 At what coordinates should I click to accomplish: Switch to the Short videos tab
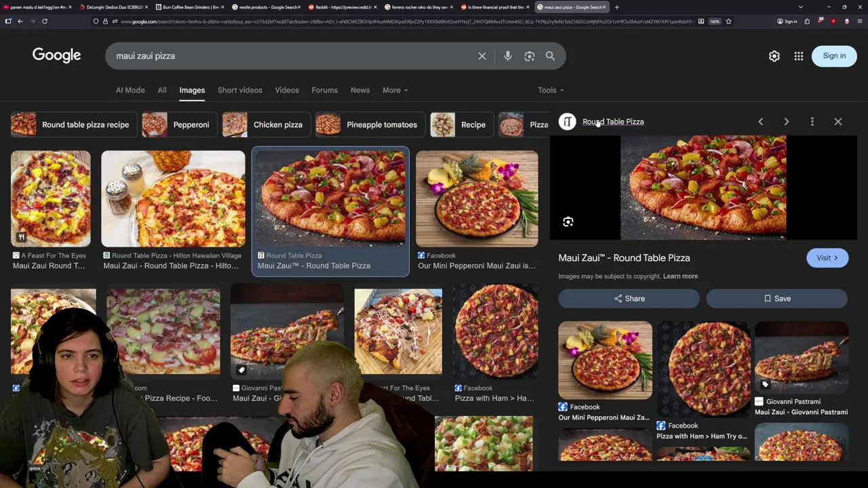(x=240, y=90)
